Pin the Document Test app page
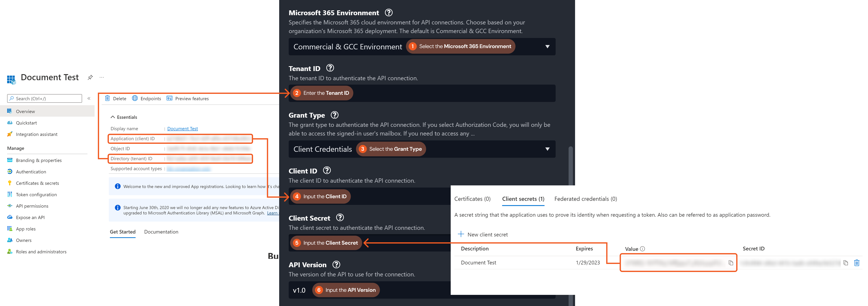Screen dimensions: 868x306 coord(90,77)
